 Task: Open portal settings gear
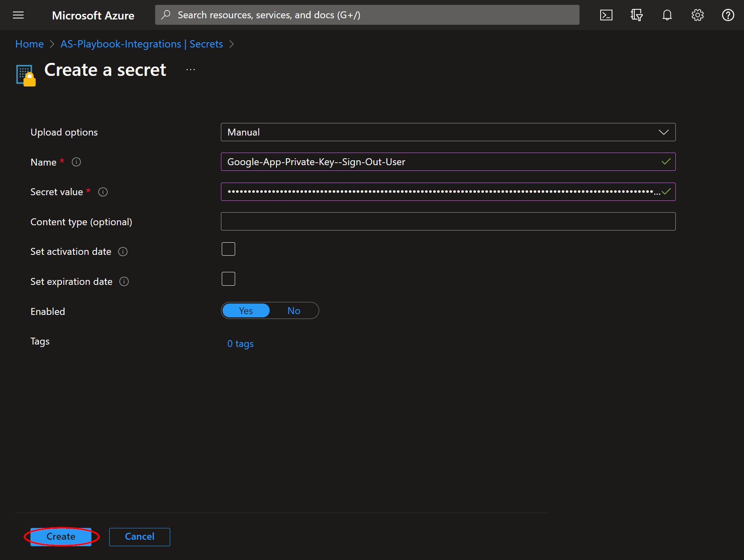coord(697,15)
